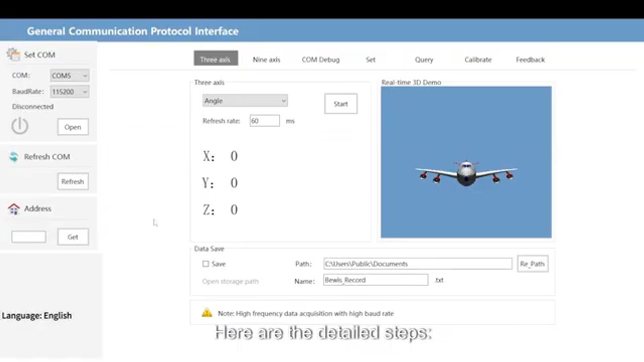Click the Z axis value
Viewport: 644px width, 362px height.
coord(234,209)
